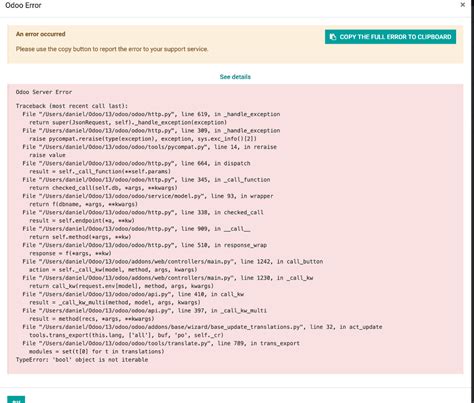Select the 'return checked_call(self.db' line
Viewport: 474px width, 403px height.
coord(103,188)
